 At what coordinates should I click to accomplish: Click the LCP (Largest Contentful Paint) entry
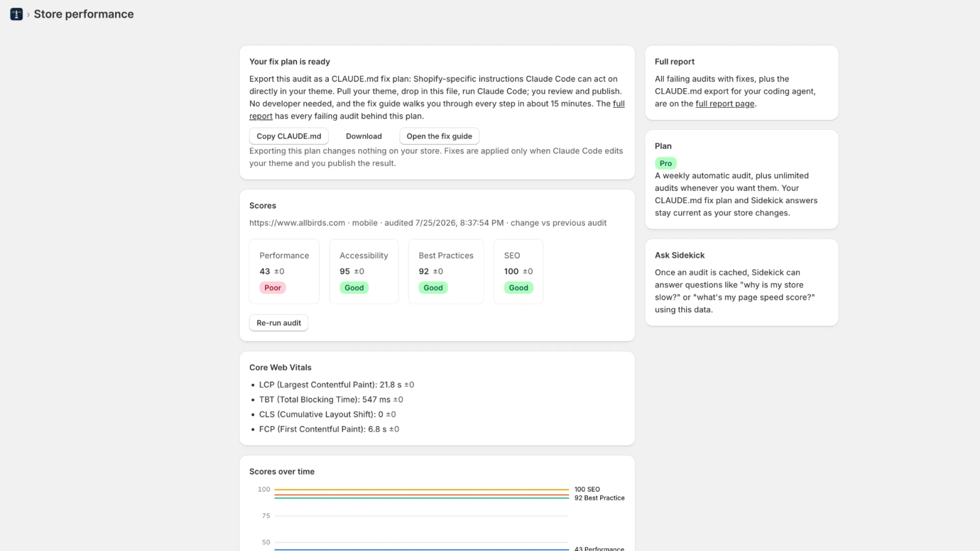pyautogui.click(x=336, y=384)
